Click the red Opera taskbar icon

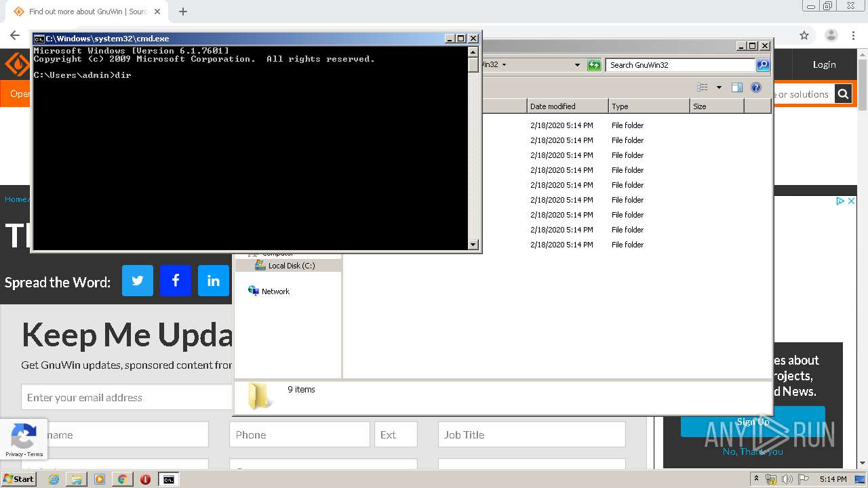pos(145,479)
